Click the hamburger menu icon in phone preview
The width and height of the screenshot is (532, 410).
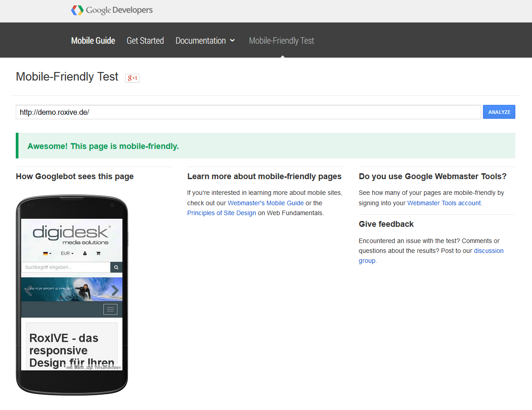110,309
